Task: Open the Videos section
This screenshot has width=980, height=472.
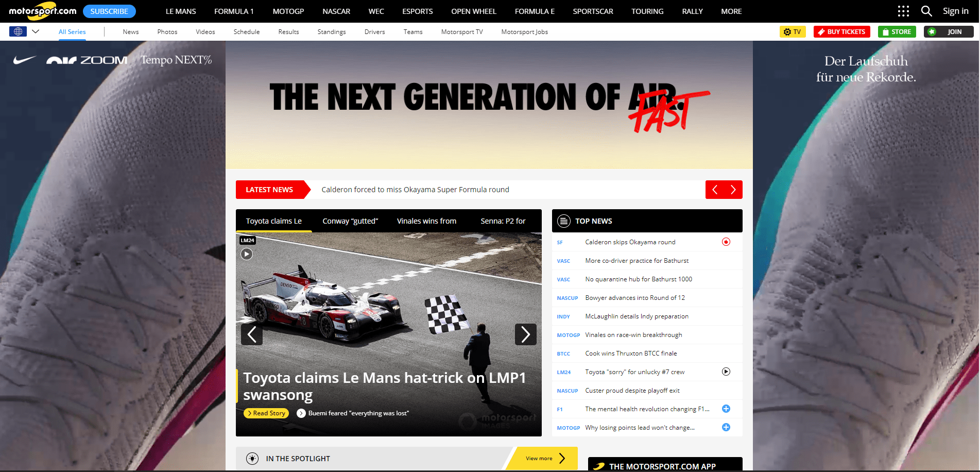Action: coord(205,32)
